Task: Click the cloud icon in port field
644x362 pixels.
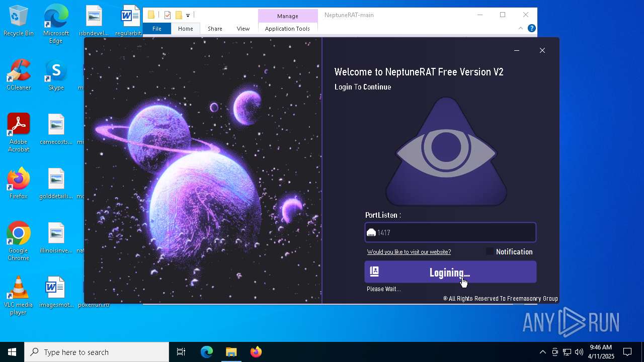Action: pos(371,233)
